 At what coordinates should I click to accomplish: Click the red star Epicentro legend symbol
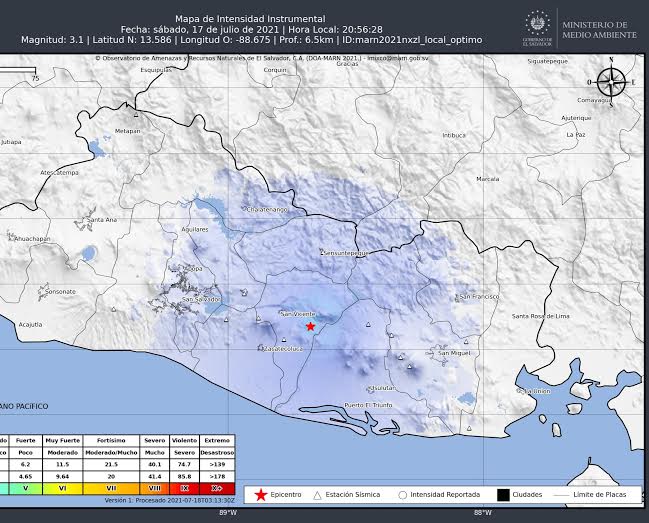260,495
